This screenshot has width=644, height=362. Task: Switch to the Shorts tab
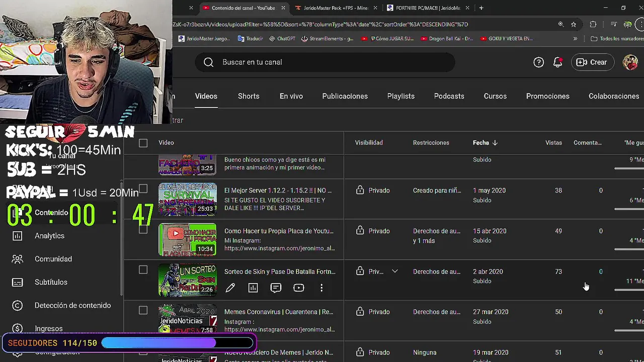coord(249,96)
